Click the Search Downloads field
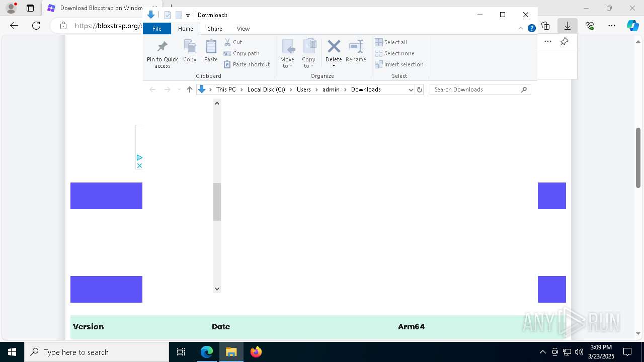The image size is (644, 362). tap(480, 89)
